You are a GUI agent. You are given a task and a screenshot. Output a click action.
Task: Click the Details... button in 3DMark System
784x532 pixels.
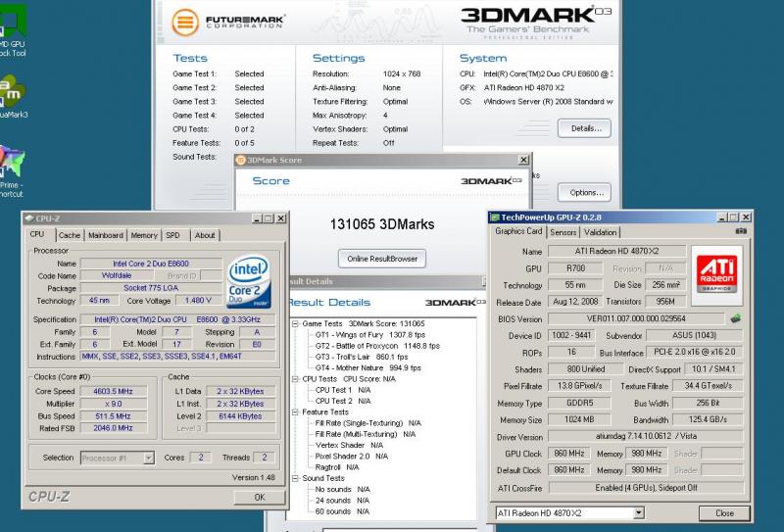tap(584, 128)
